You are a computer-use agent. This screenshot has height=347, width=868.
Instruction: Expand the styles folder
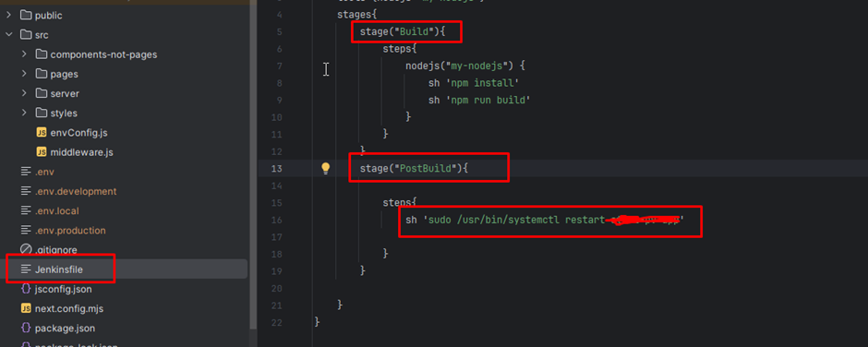(x=24, y=113)
